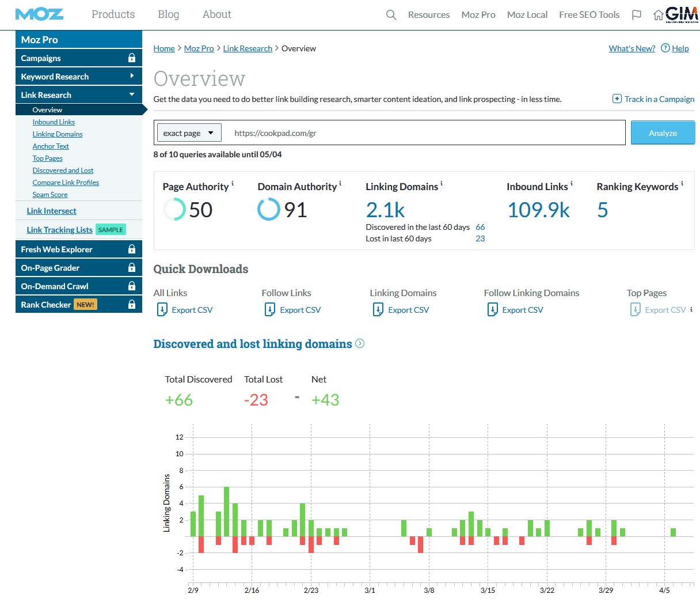Click the flag icon in header
Viewport: 700px width, 602px height.
click(x=636, y=15)
